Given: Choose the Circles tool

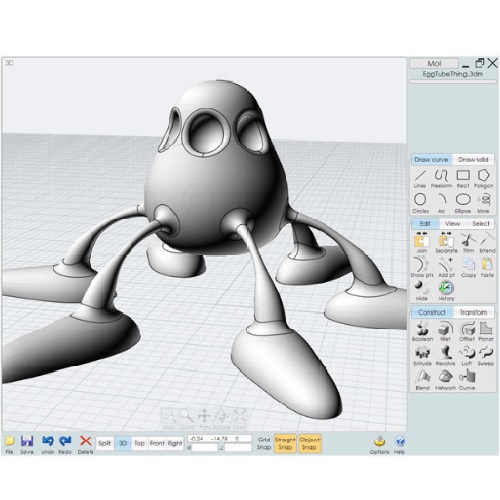Looking at the screenshot, I should click(x=420, y=204).
